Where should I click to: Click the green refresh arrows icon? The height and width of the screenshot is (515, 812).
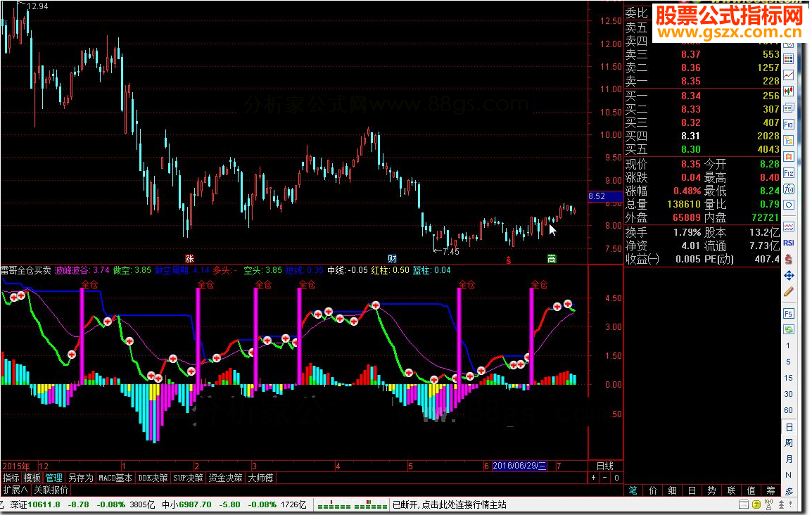789,329
